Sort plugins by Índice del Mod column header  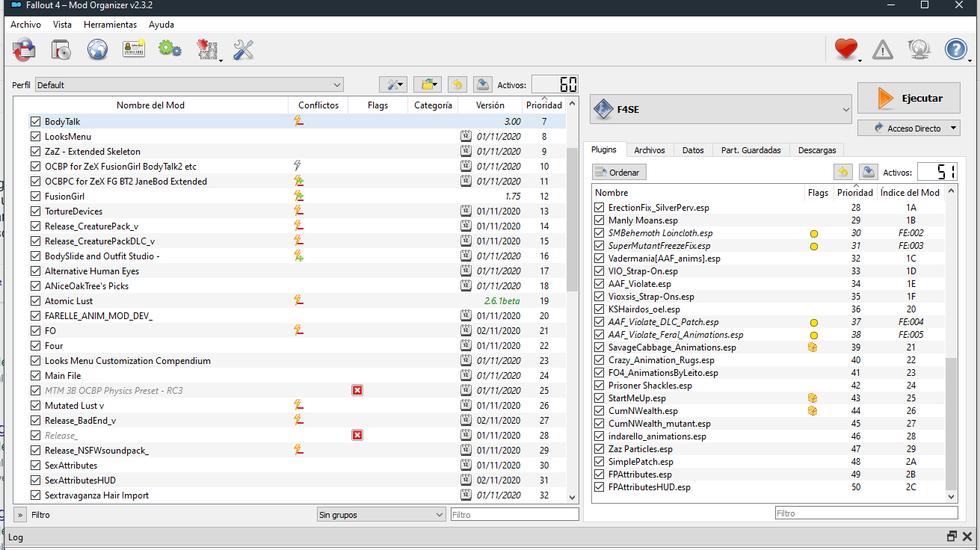click(910, 193)
